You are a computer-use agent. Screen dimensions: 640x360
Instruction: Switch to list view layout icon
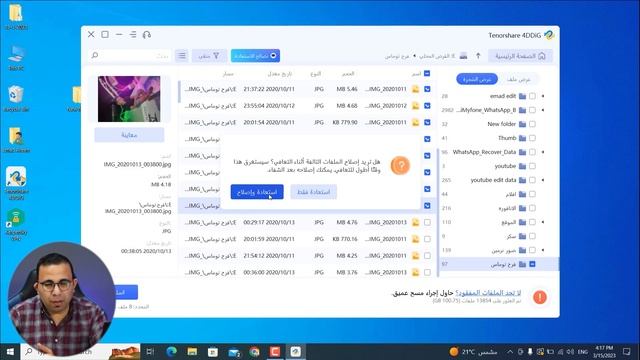coord(182,56)
